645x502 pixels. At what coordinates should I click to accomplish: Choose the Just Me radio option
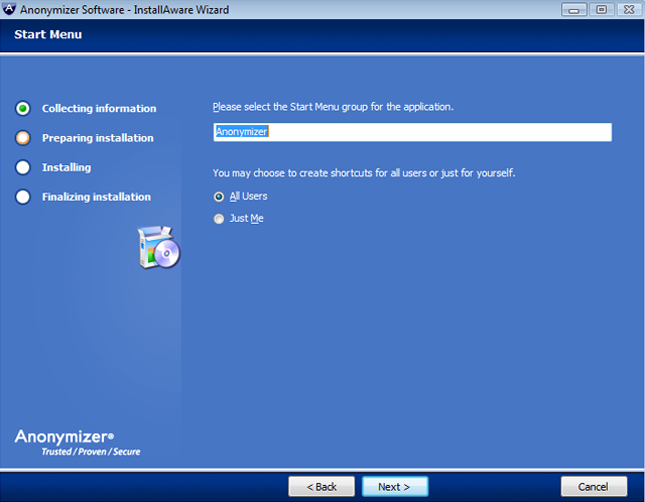[x=219, y=219]
